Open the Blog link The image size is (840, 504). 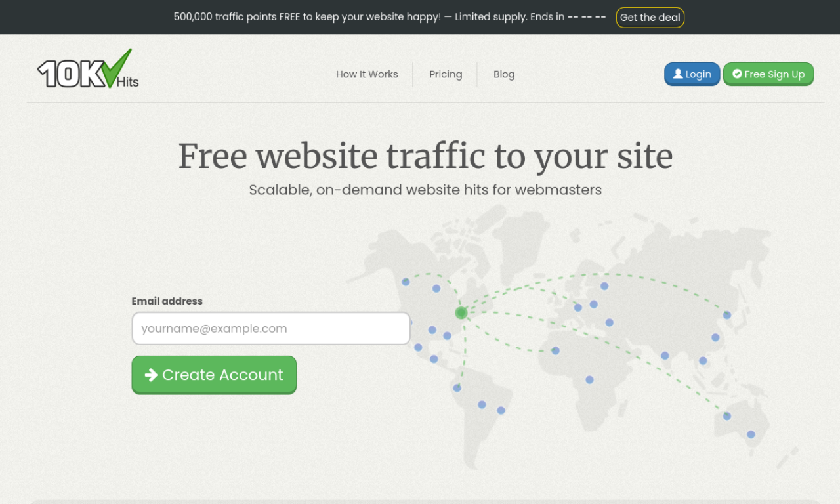pyautogui.click(x=504, y=74)
